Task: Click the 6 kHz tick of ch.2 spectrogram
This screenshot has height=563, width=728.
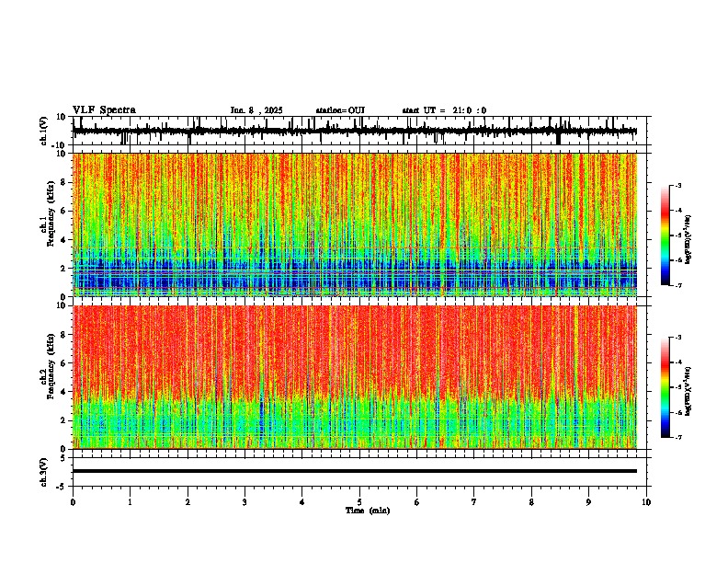Action: (x=63, y=363)
